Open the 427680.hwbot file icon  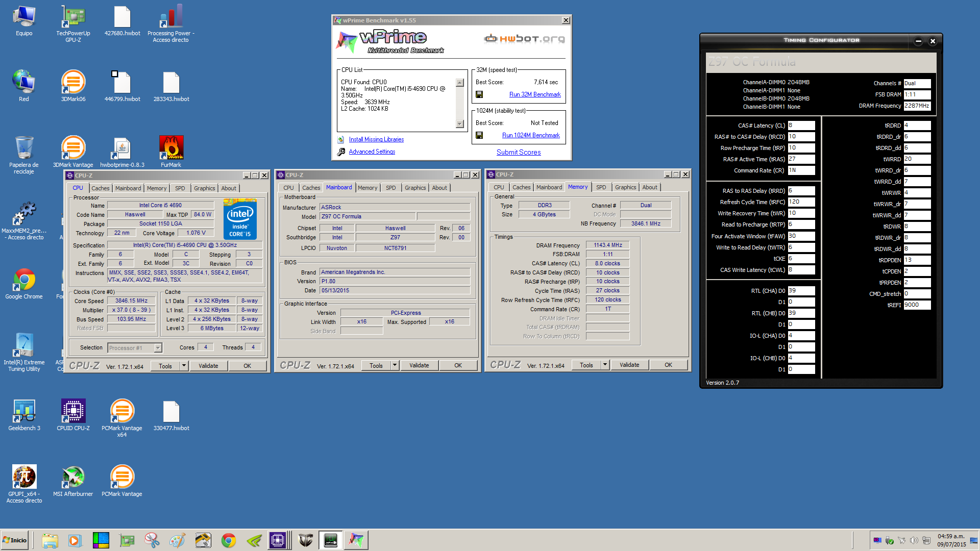[x=122, y=20]
